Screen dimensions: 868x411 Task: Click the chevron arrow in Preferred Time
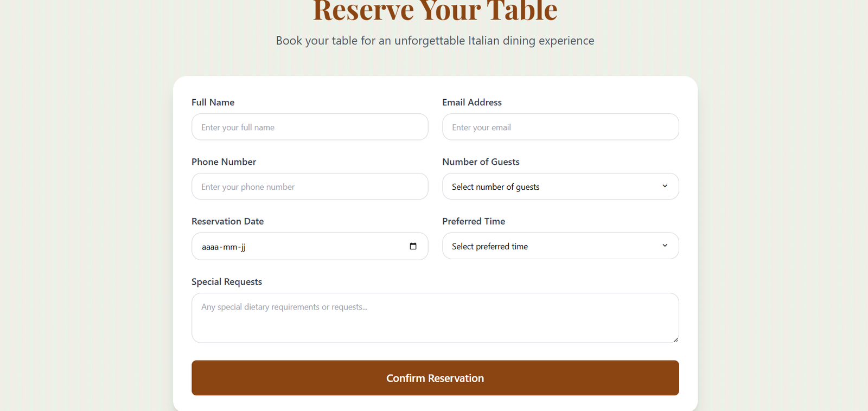click(665, 246)
